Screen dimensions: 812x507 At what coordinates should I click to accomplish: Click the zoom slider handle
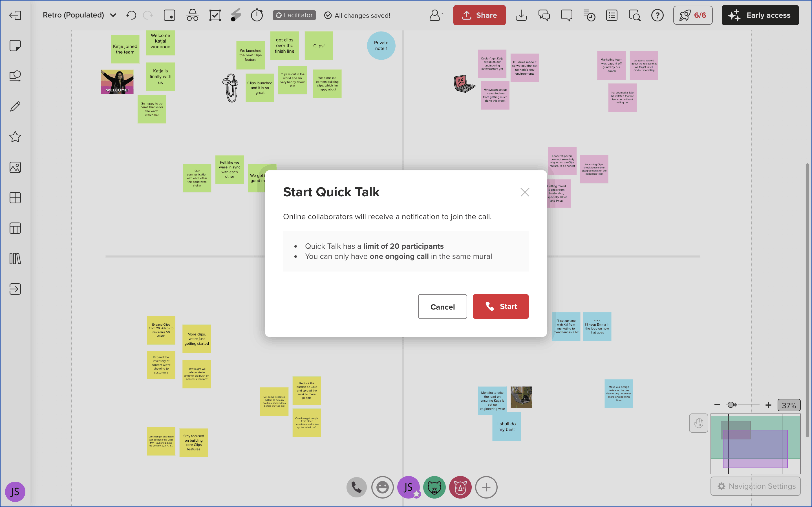tap(731, 405)
